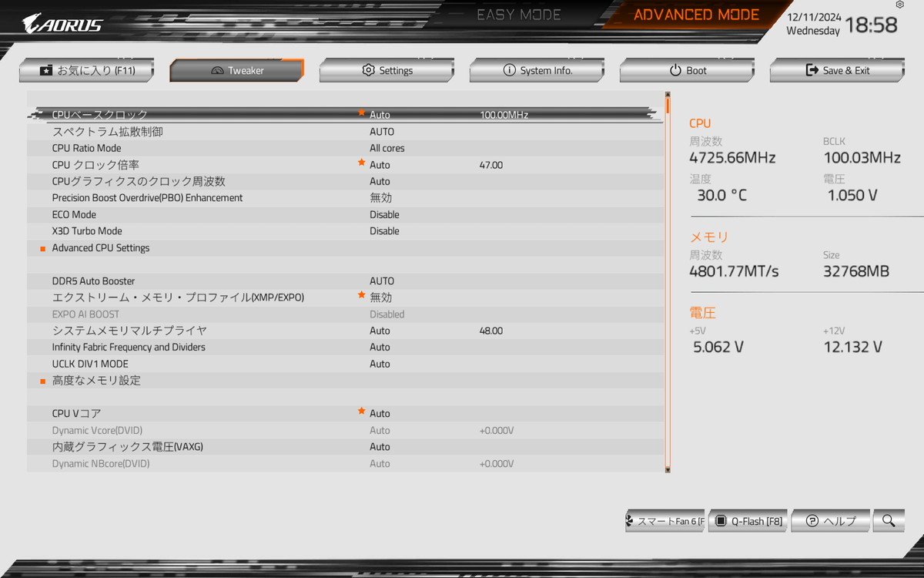Click the info icon in System Info. tab
Screen dimensions: 924x578
click(x=509, y=70)
